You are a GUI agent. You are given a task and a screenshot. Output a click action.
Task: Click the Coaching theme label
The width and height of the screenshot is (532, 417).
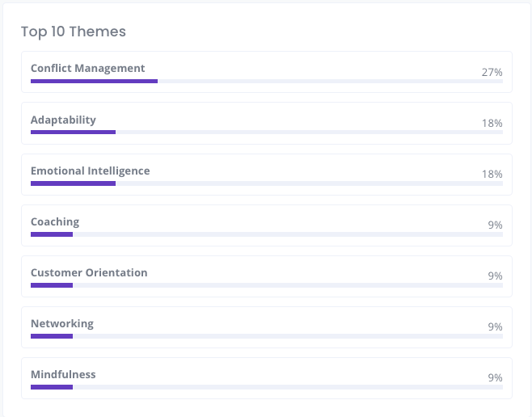pyautogui.click(x=55, y=221)
